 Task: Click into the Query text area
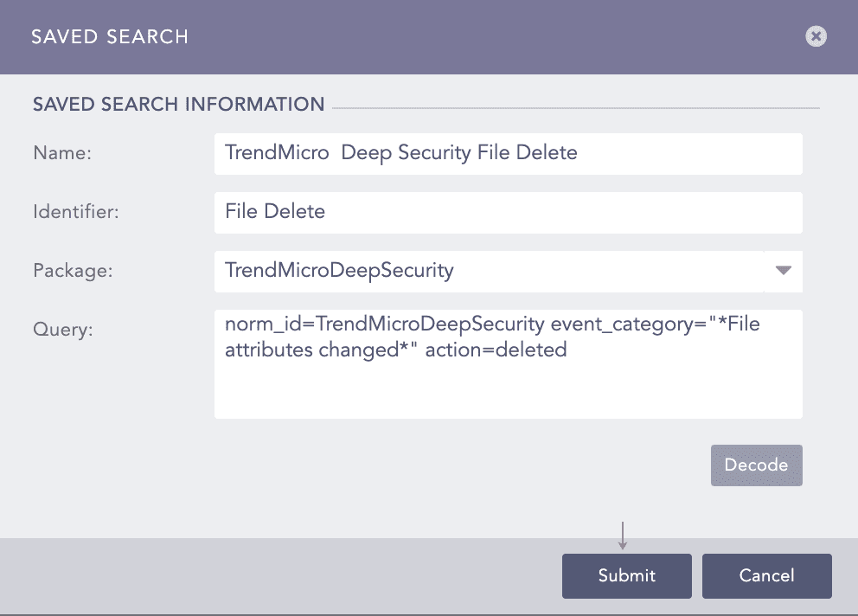click(508, 363)
